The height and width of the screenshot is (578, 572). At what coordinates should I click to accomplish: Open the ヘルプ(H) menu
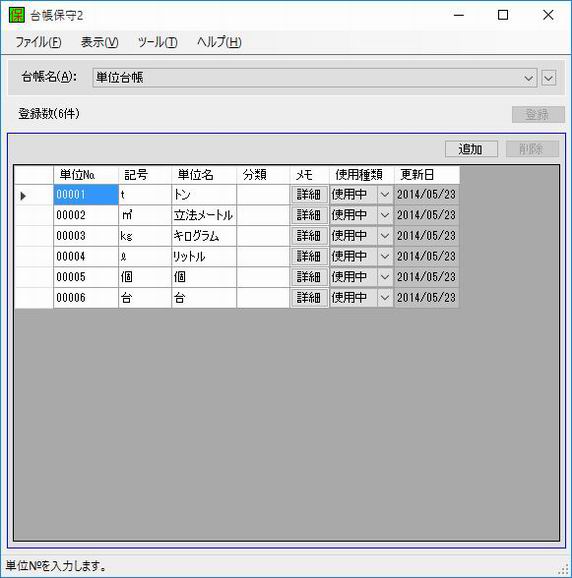[x=219, y=42]
